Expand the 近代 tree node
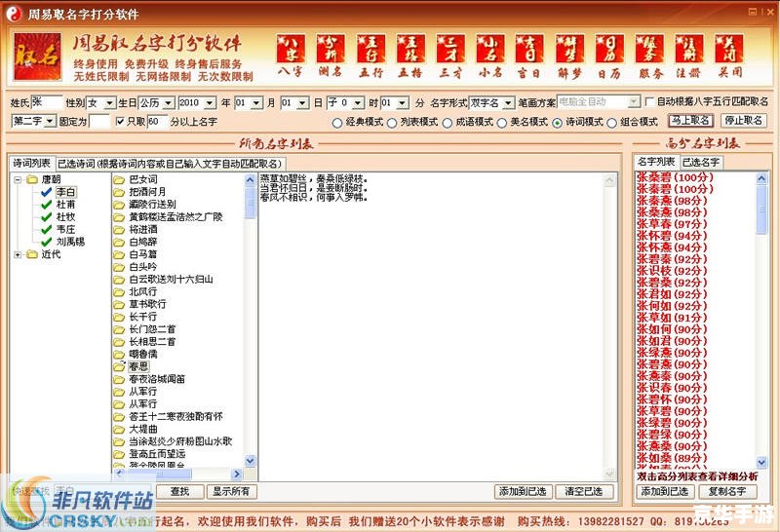The height and width of the screenshot is (532, 780). point(18,254)
